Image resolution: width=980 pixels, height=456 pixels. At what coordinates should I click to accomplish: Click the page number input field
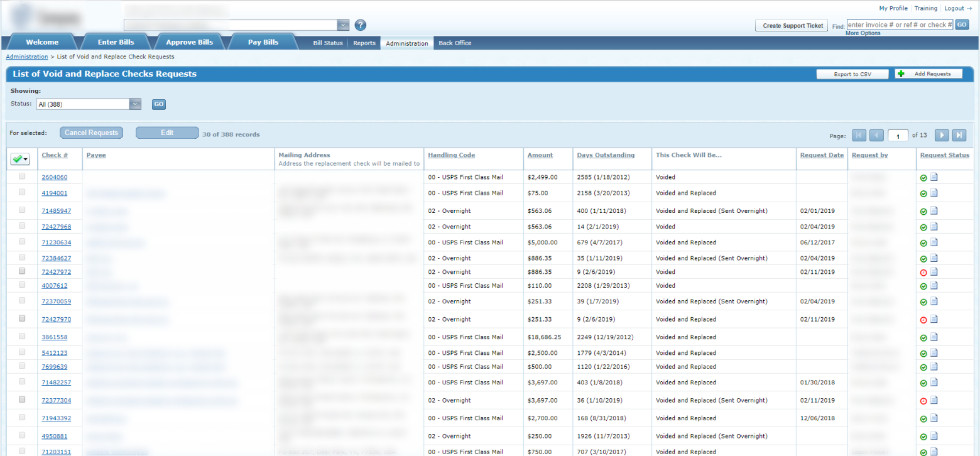[898, 135]
